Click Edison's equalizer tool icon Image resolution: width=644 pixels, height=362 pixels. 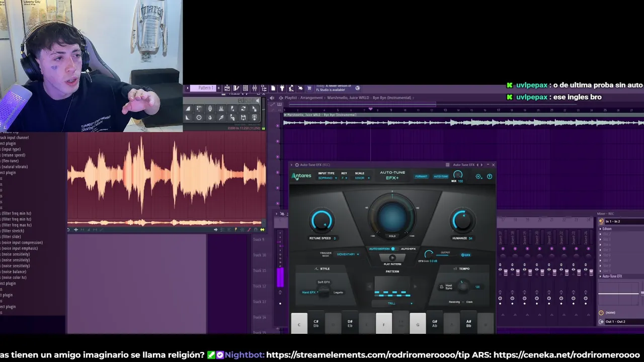click(x=221, y=109)
